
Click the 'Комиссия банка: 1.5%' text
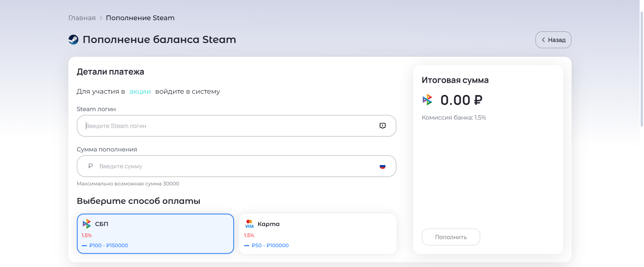[454, 118]
